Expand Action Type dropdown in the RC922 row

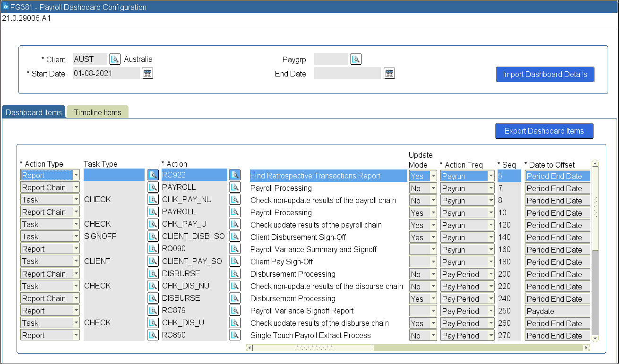pyautogui.click(x=76, y=175)
